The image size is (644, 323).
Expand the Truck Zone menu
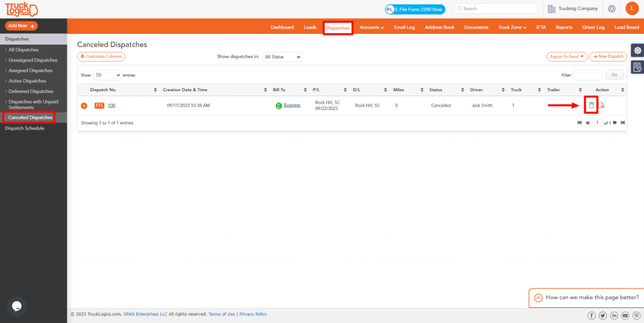pyautogui.click(x=512, y=28)
